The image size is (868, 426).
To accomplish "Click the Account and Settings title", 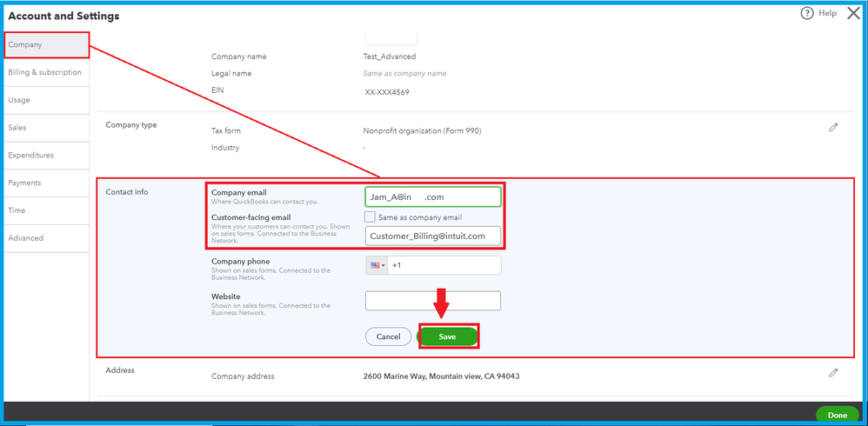I will pos(63,16).
